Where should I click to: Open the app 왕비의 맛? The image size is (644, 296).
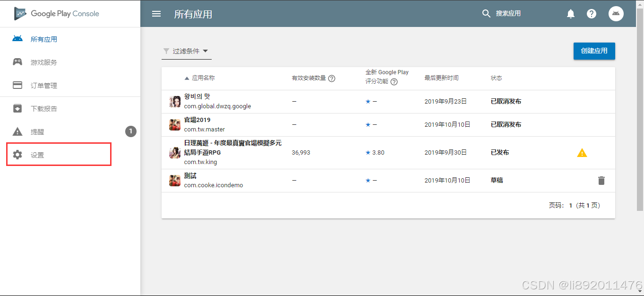[197, 96]
